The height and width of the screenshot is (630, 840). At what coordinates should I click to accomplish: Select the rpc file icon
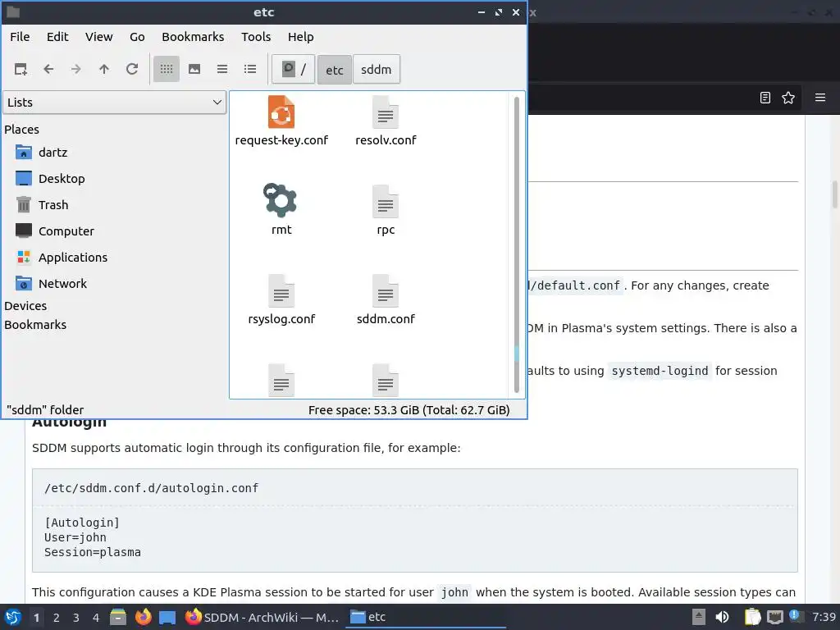click(386, 202)
